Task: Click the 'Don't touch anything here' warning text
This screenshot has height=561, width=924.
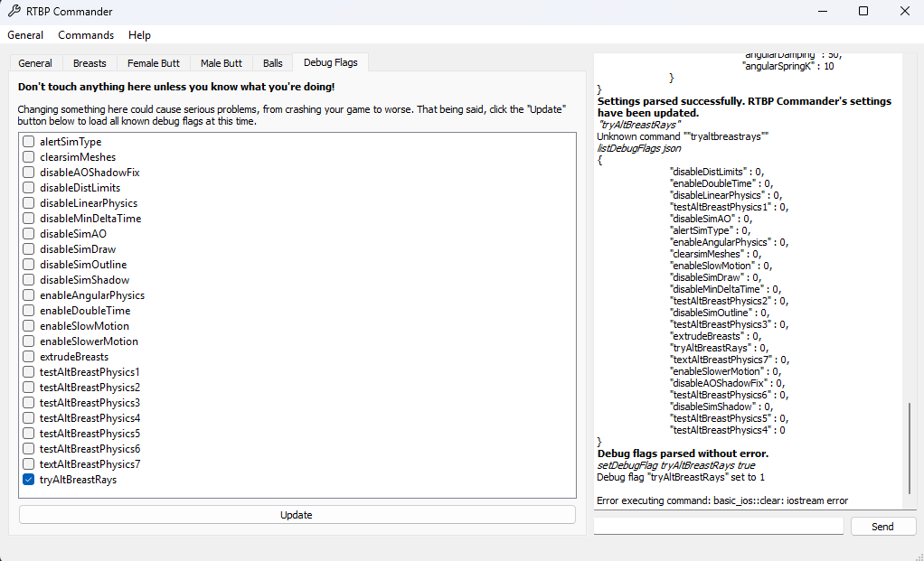Action: (x=176, y=87)
